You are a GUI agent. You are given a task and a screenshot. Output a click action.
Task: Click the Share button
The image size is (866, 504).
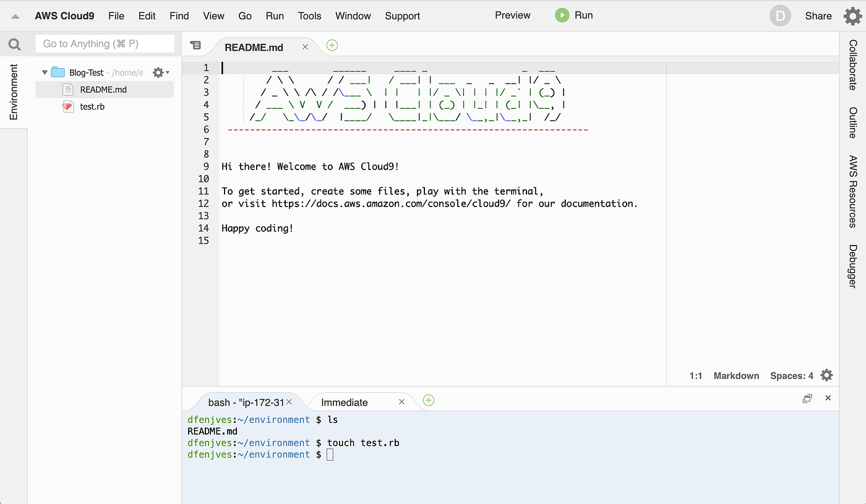(818, 16)
